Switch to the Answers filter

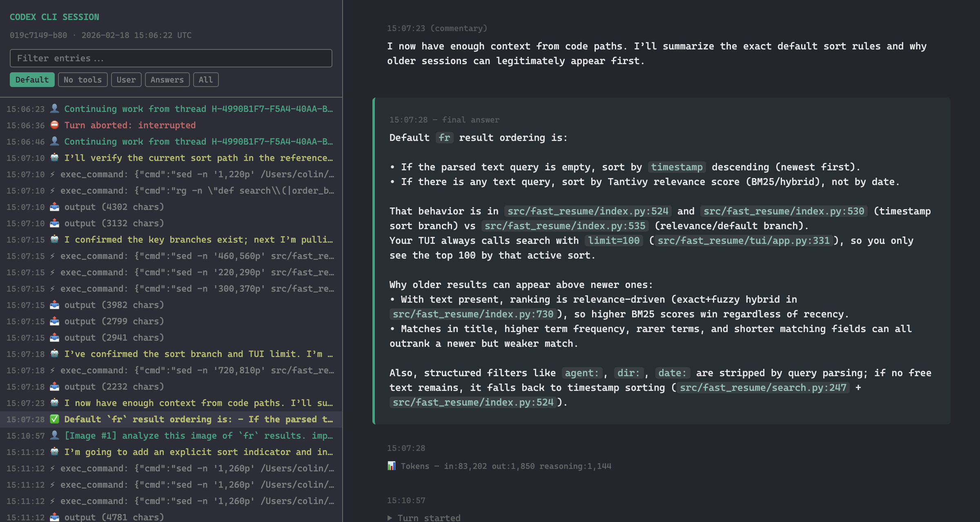pyautogui.click(x=167, y=80)
